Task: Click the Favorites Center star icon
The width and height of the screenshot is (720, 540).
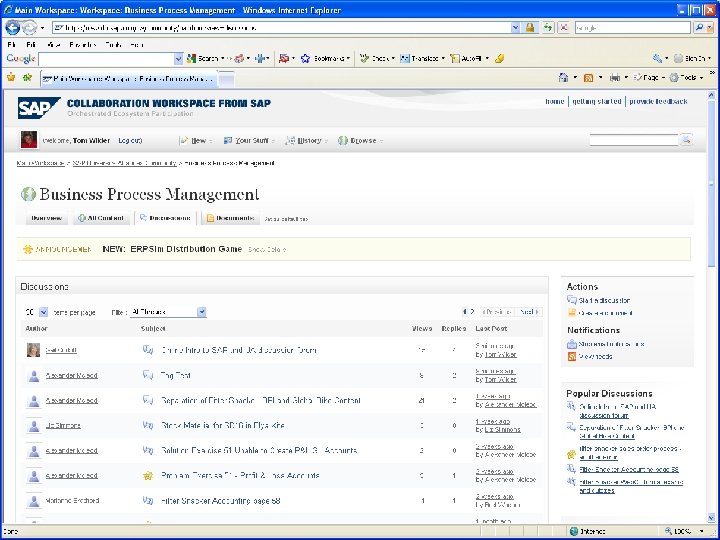Action: 11,78
